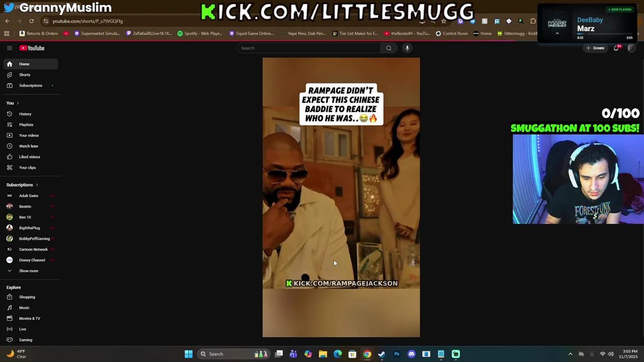
Task: Switch to Chrome in the taskbar
Action: point(367,354)
